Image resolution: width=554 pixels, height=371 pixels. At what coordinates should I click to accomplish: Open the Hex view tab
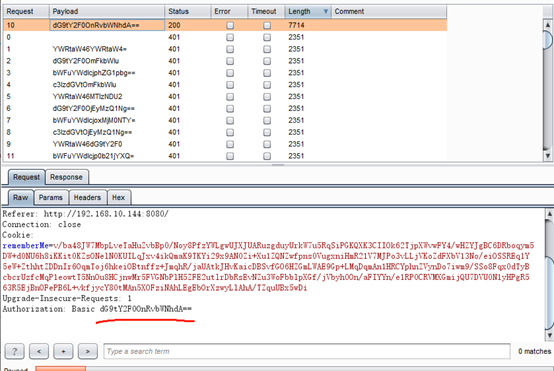pyautogui.click(x=119, y=198)
